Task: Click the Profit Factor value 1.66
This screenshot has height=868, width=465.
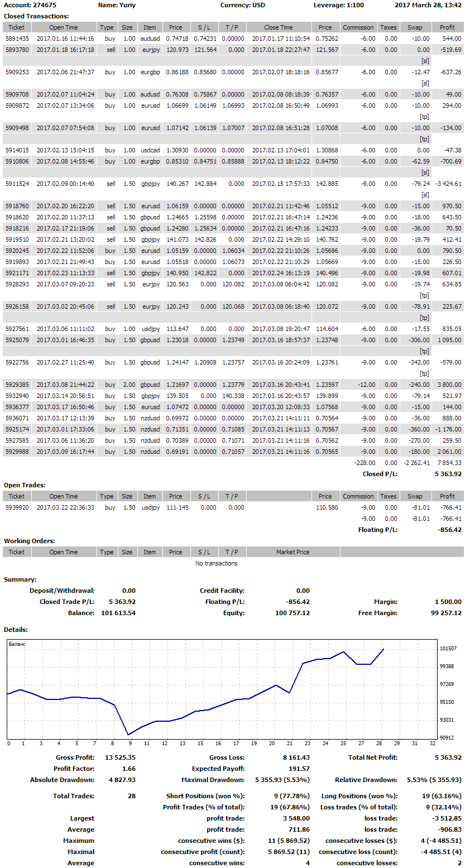Action: tap(128, 769)
